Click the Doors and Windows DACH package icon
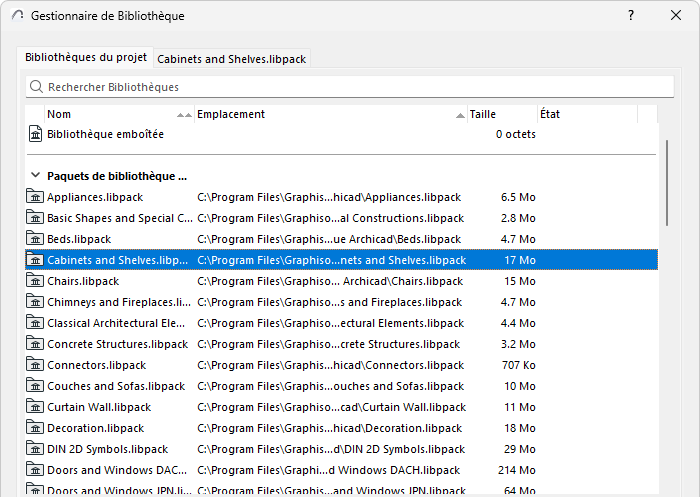Screen dimensions: 700x497 [x=35, y=469]
